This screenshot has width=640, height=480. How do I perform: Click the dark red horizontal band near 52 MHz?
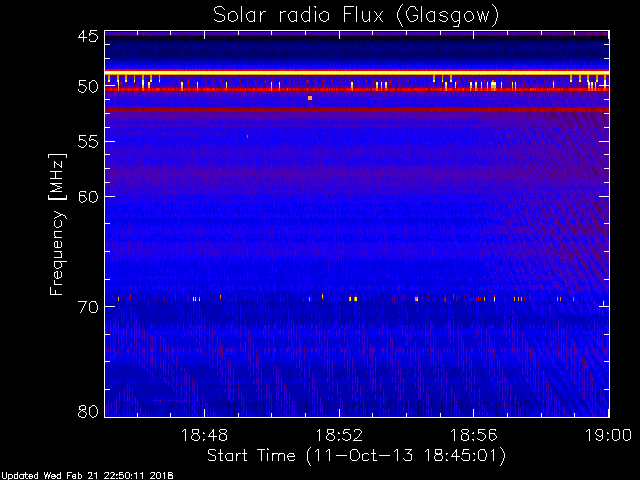point(357,110)
